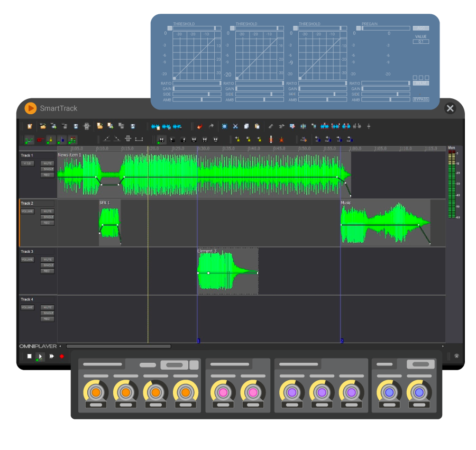Mute Track 3
This screenshot has width=476, height=450.
coord(48,260)
